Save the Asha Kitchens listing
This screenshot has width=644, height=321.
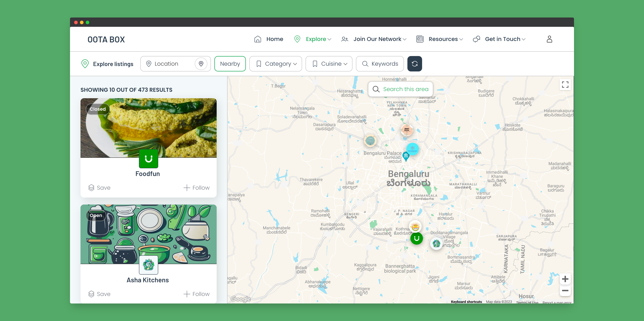99,294
